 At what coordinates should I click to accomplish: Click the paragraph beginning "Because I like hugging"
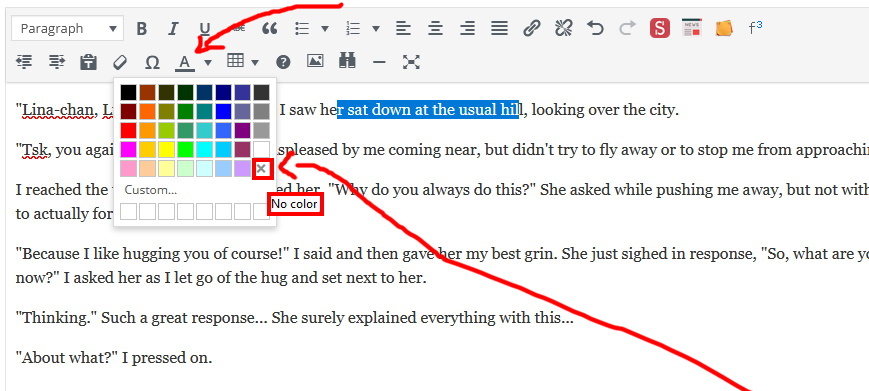pos(442,266)
